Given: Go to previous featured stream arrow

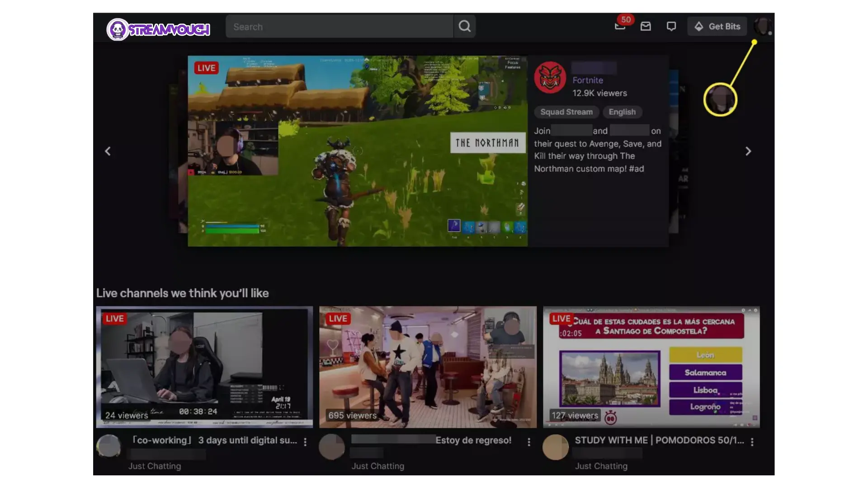Looking at the screenshot, I should point(108,151).
